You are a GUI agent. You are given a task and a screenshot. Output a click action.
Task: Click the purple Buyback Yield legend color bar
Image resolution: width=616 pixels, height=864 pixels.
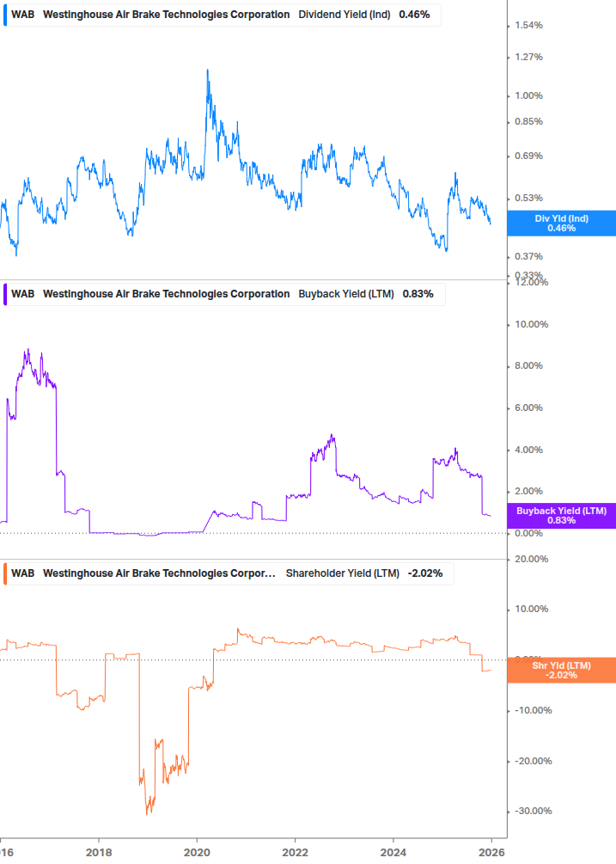5,294
